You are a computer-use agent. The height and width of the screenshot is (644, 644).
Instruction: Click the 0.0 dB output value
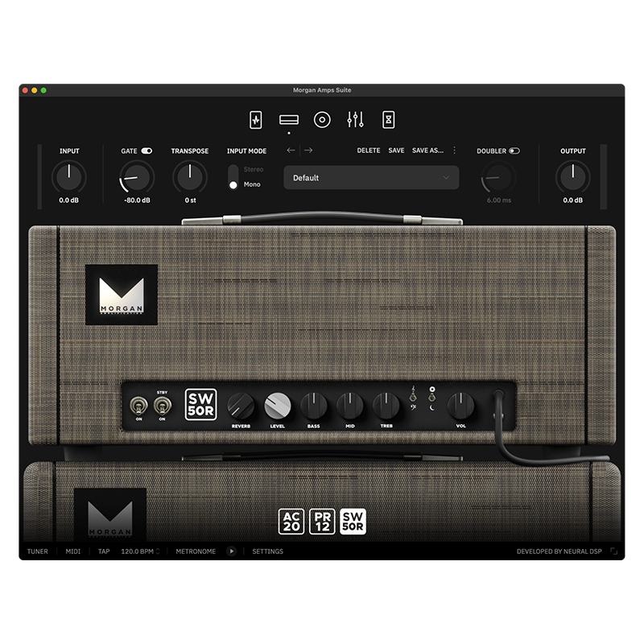pos(573,200)
